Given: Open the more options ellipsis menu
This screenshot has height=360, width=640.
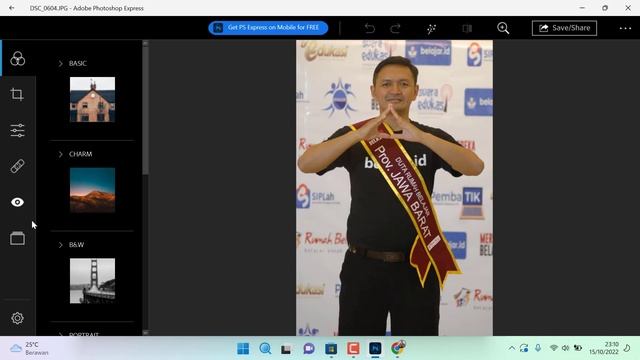Looking at the screenshot, I should coord(625,28).
